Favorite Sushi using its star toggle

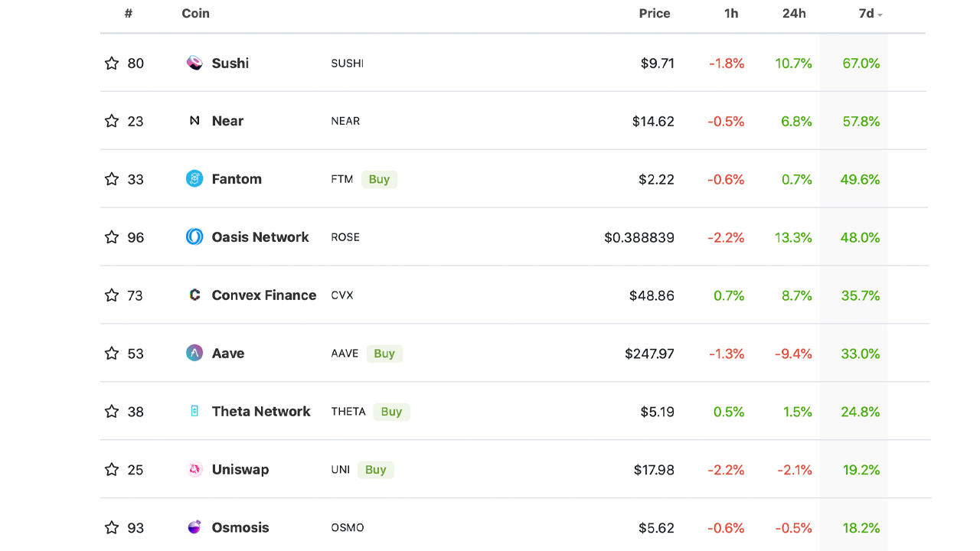pyautogui.click(x=112, y=63)
